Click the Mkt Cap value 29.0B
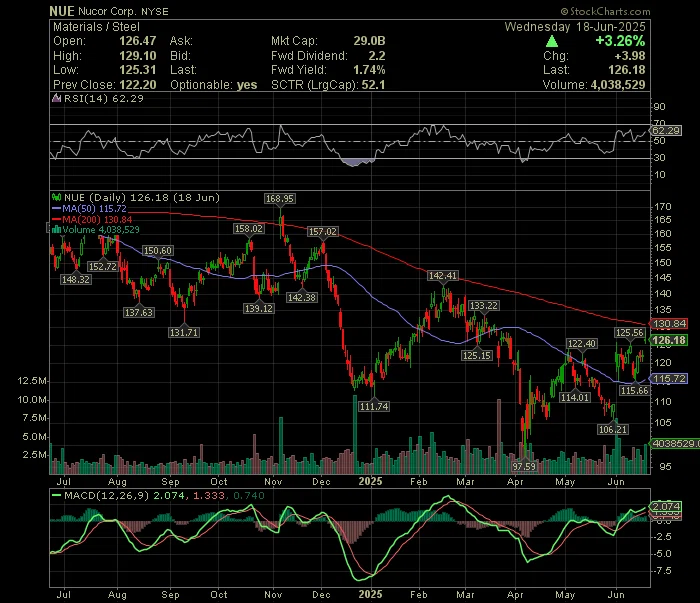 point(369,41)
